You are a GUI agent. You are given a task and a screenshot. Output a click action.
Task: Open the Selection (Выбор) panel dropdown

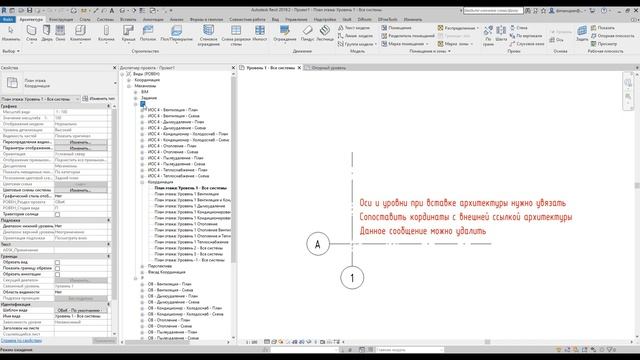click(11, 51)
